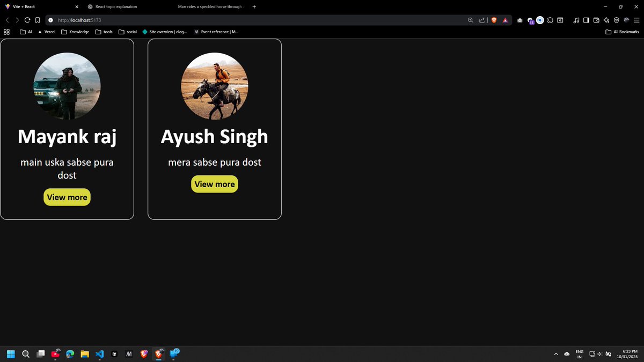Open the Vercel bookmark
Screen dimensions: 644x362
[x=47, y=32]
